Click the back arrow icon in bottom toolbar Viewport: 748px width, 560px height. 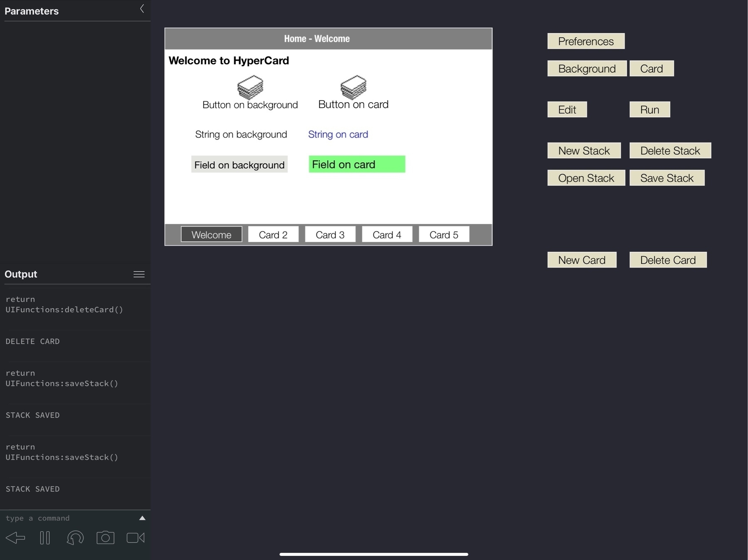pyautogui.click(x=15, y=538)
